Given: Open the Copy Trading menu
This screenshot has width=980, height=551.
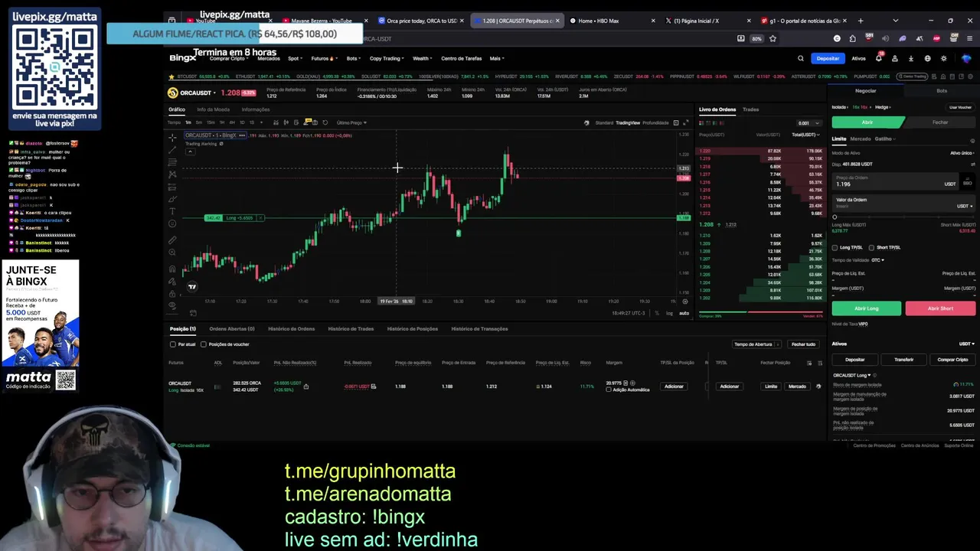Looking at the screenshot, I should pyautogui.click(x=387, y=58).
